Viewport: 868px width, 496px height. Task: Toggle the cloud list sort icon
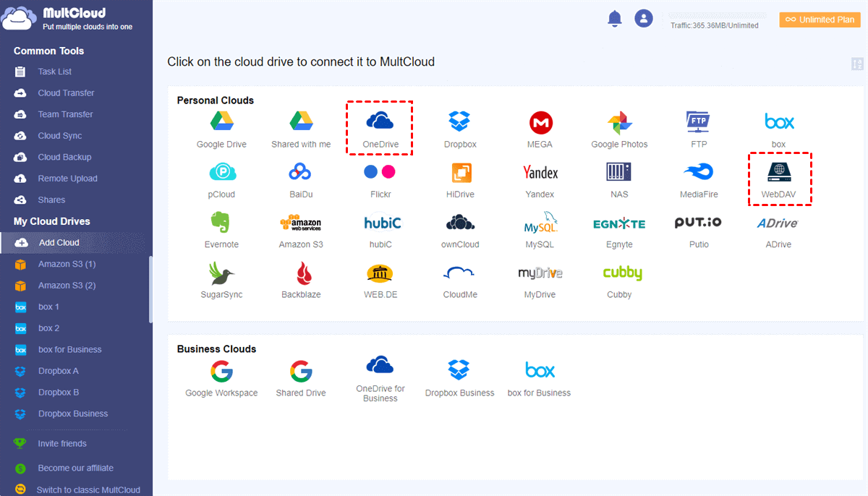click(857, 64)
